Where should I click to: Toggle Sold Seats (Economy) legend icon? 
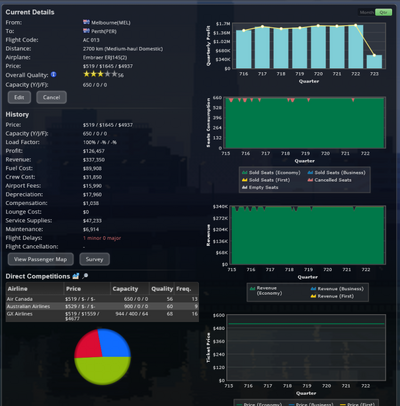point(245,172)
